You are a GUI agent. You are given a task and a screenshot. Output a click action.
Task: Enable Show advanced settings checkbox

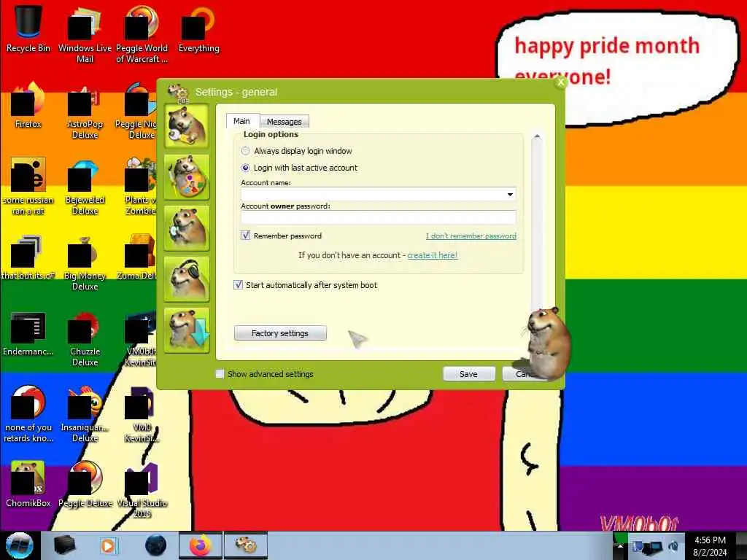(x=220, y=374)
